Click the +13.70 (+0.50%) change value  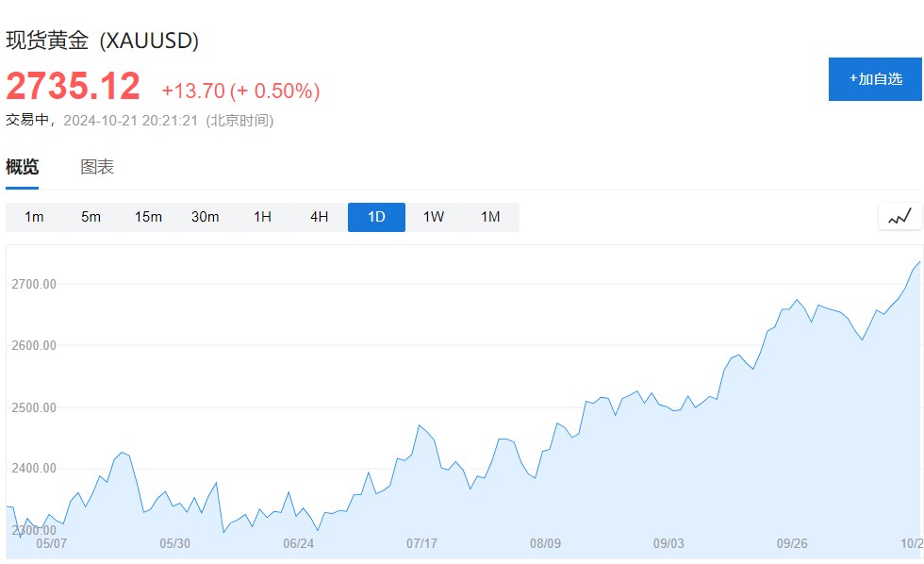241,91
